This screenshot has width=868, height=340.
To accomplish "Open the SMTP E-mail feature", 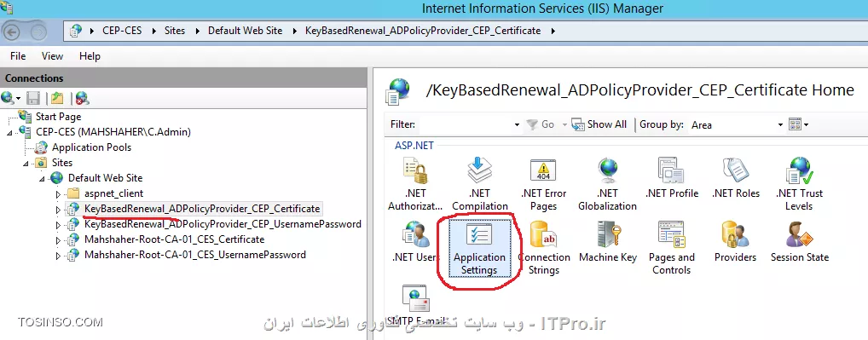I will (415, 304).
